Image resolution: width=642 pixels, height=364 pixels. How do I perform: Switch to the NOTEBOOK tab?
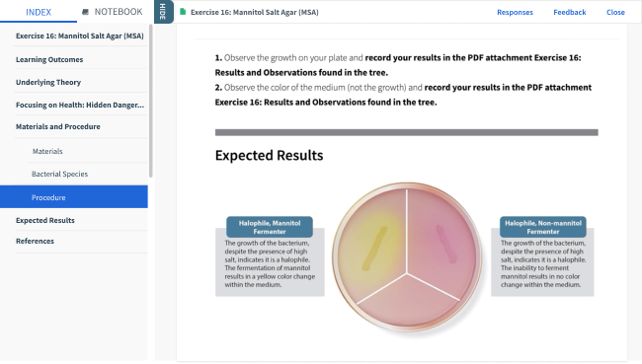coord(119,12)
